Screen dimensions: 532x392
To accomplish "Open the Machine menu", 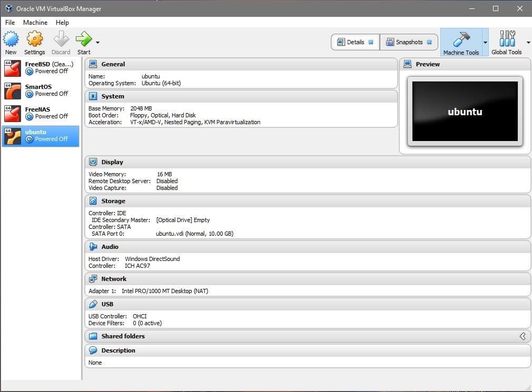I will pyautogui.click(x=35, y=23).
